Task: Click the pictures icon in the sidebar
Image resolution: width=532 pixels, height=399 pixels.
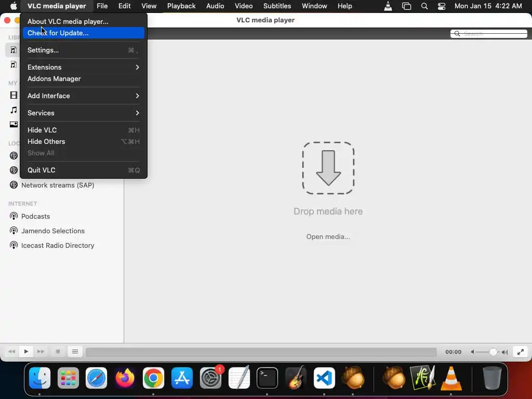Action: point(14,124)
